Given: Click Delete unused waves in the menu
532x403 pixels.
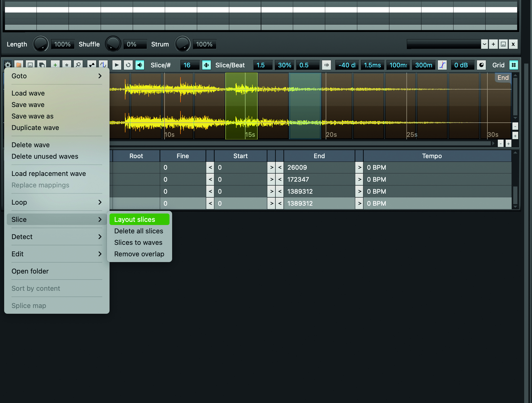Looking at the screenshot, I should coord(45,156).
